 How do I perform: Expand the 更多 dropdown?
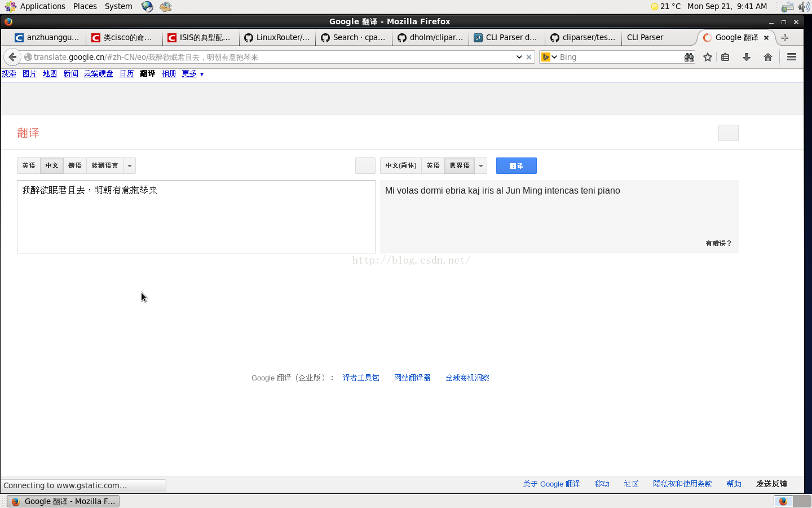tap(193, 73)
